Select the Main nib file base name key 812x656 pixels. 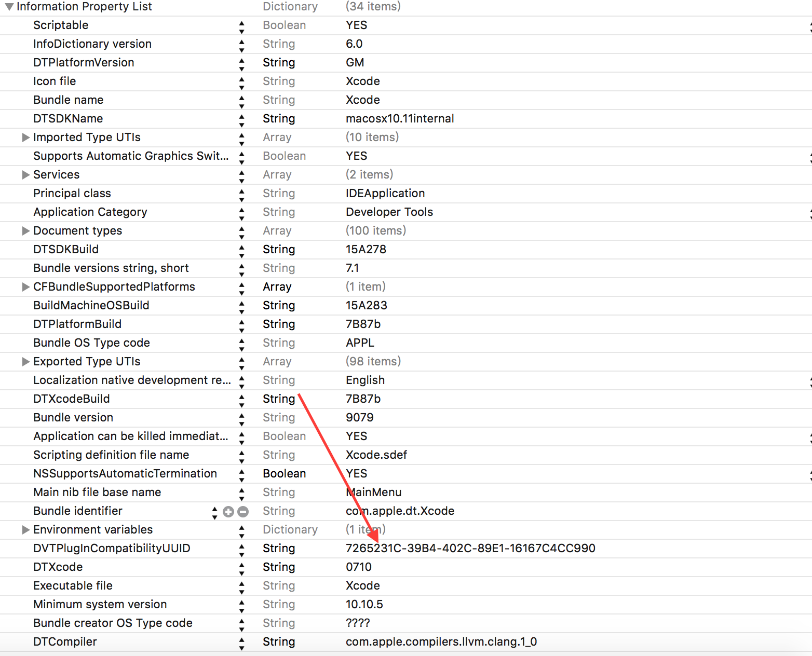[97, 493]
